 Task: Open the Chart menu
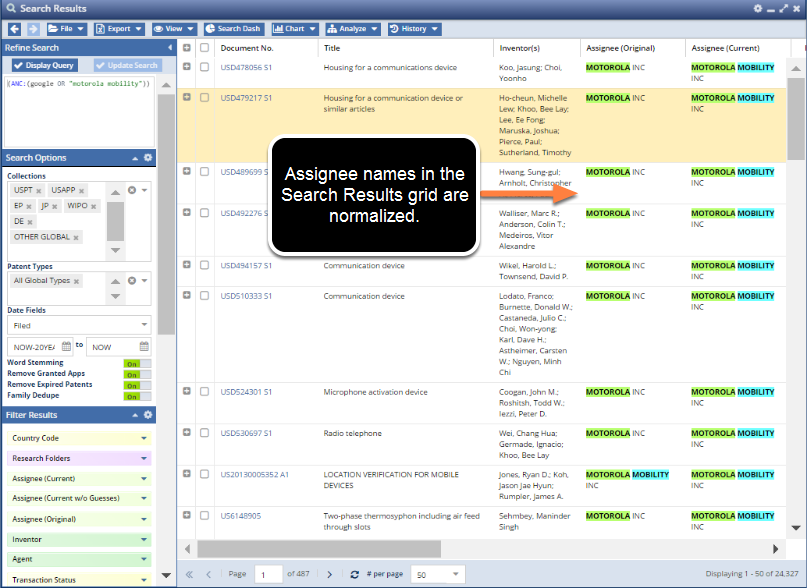point(294,29)
